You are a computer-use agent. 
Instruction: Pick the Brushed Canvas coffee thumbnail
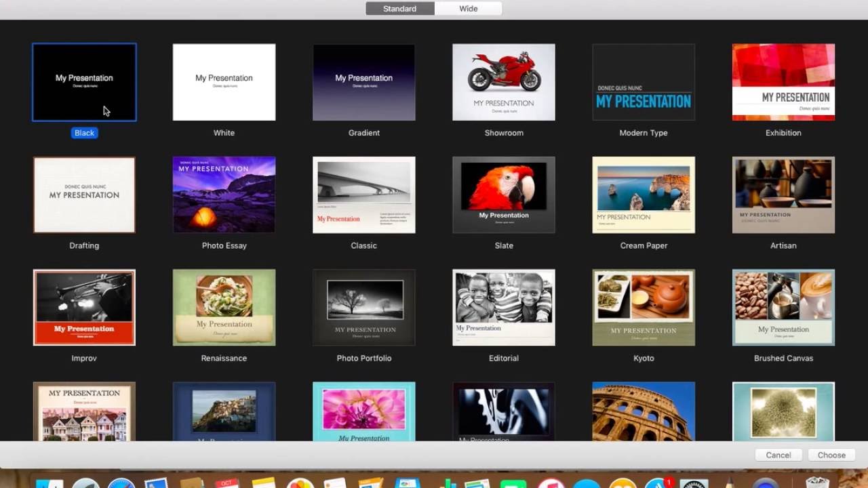(x=783, y=308)
